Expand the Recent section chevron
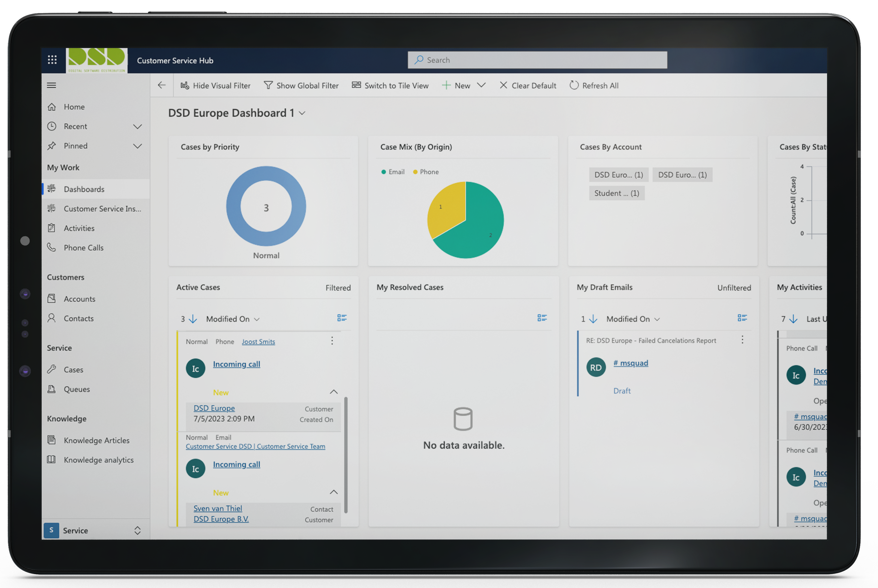 138,126
